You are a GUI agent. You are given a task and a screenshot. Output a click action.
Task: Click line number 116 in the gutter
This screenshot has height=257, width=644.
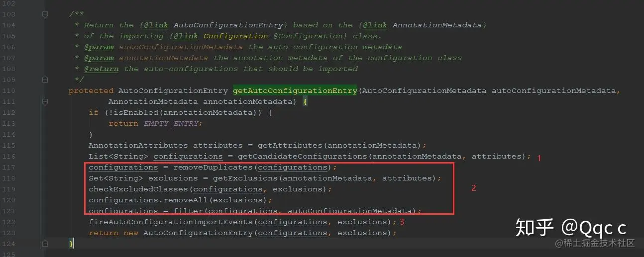coord(9,156)
